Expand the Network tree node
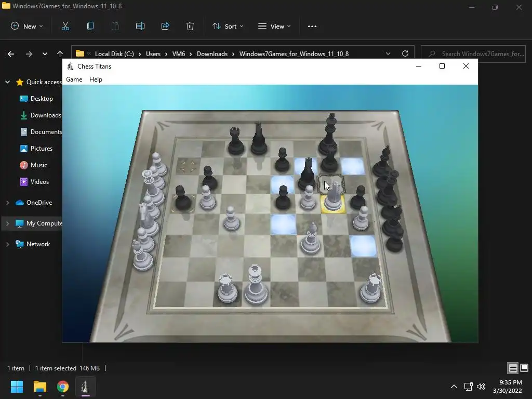 (x=7, y=244)
